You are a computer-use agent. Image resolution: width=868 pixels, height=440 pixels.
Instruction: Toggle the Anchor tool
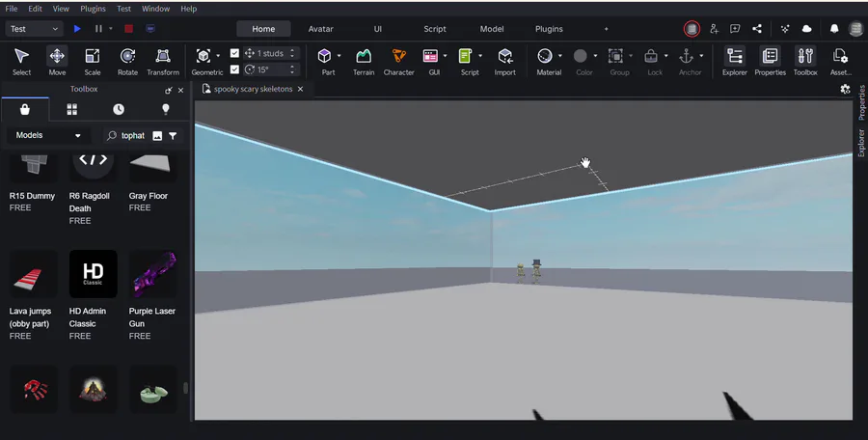(x=687, y=56)
